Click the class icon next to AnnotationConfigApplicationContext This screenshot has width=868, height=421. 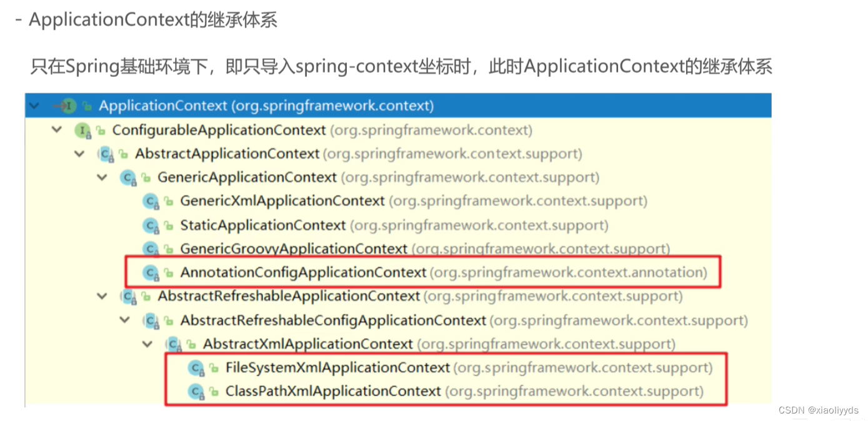click(x=151, y=272)
